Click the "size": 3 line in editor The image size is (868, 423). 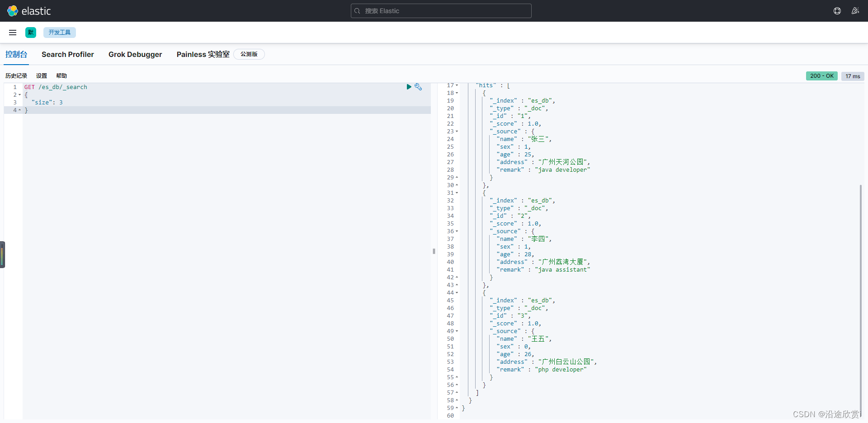coord(47,103)
